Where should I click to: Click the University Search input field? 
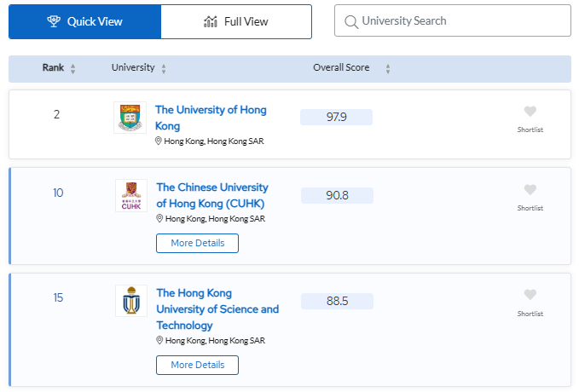(453, 20)
